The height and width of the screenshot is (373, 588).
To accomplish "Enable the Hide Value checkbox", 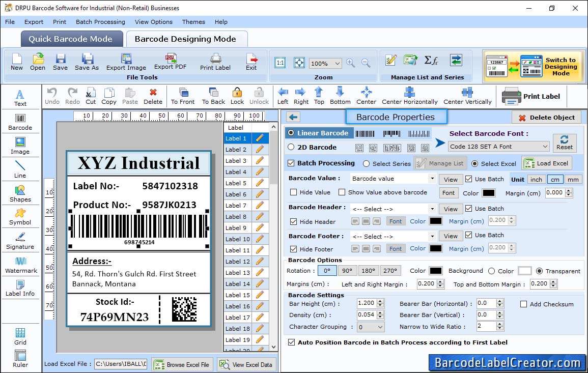I will coord(294,192).
